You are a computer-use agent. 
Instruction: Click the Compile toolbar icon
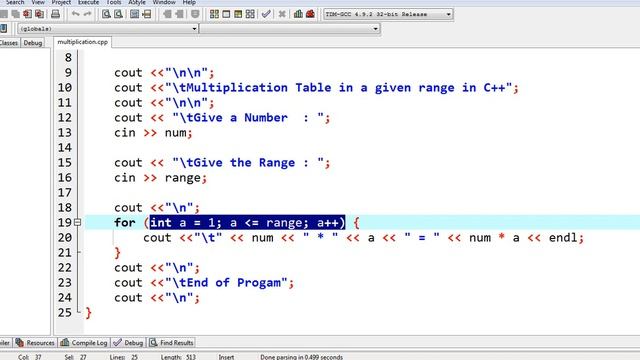click(x=214, y=14)
